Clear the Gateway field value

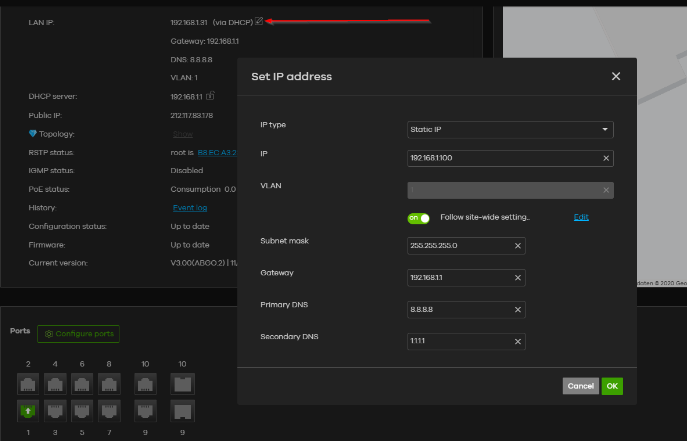pos(518,278)
